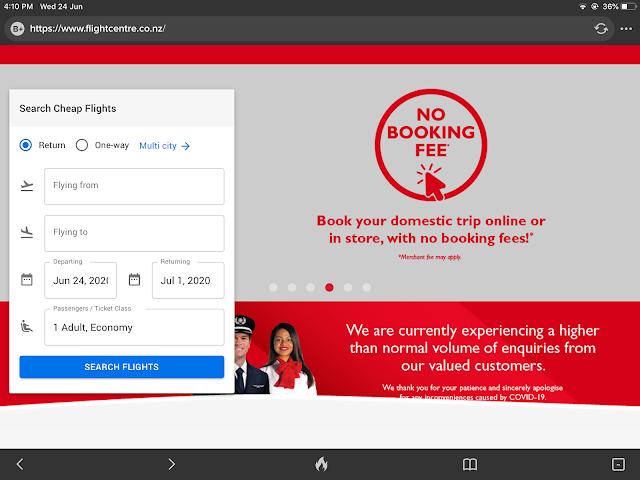This screenshot has width=640, height=480.
Task: Click the returning date calendar icon
Action: click(x=134, y=280)
